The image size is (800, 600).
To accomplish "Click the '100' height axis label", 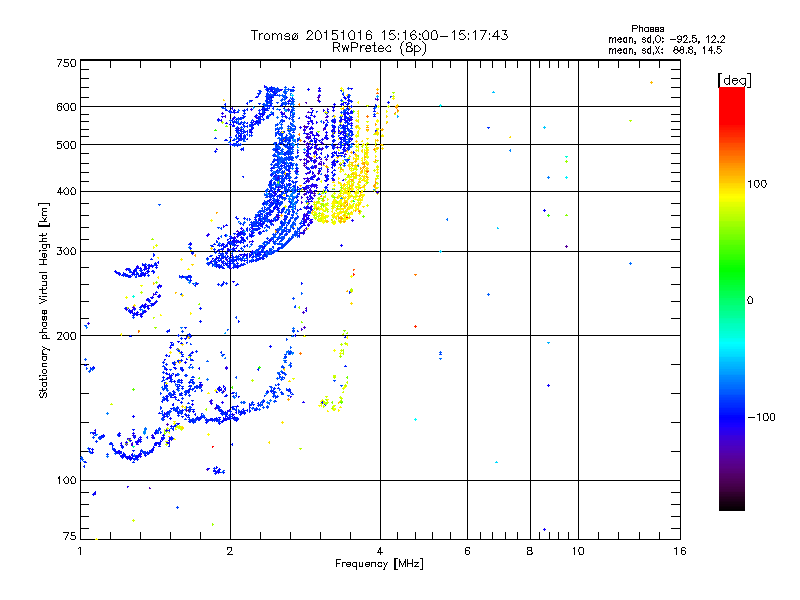I will (66, 480).
